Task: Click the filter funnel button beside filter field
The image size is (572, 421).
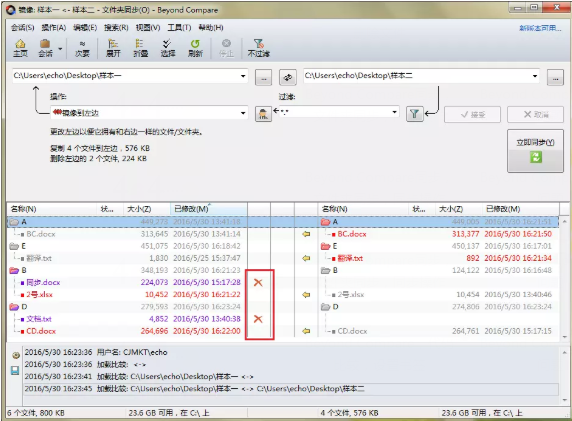Action: [414, 114]
